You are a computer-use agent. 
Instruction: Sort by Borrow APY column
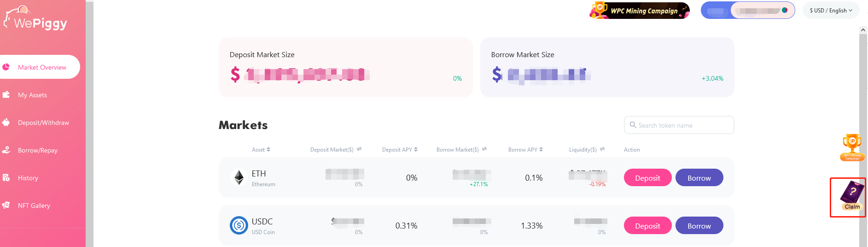coord(525,150)
